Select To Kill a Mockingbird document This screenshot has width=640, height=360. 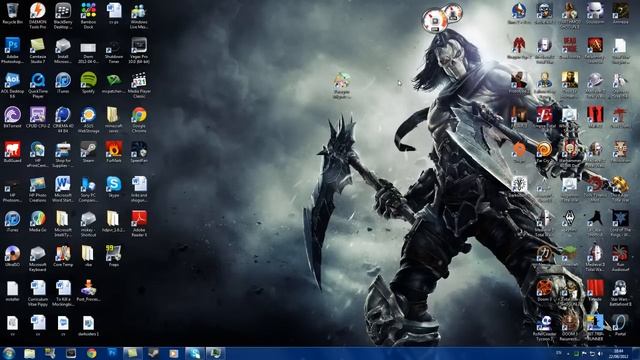coord(63,293)
